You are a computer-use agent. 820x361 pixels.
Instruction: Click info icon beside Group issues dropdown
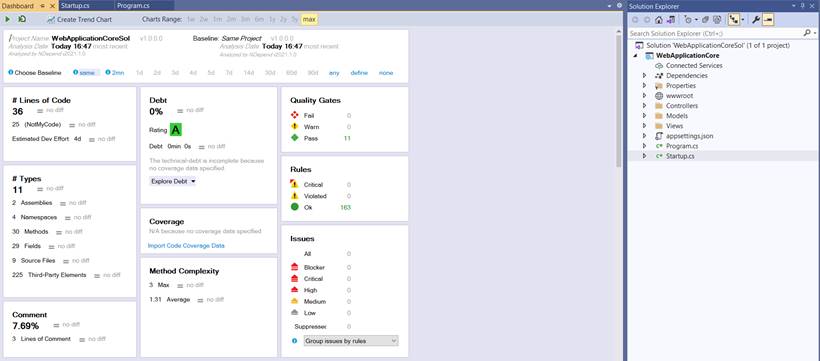pyautogui.click(x=294, y=341)
